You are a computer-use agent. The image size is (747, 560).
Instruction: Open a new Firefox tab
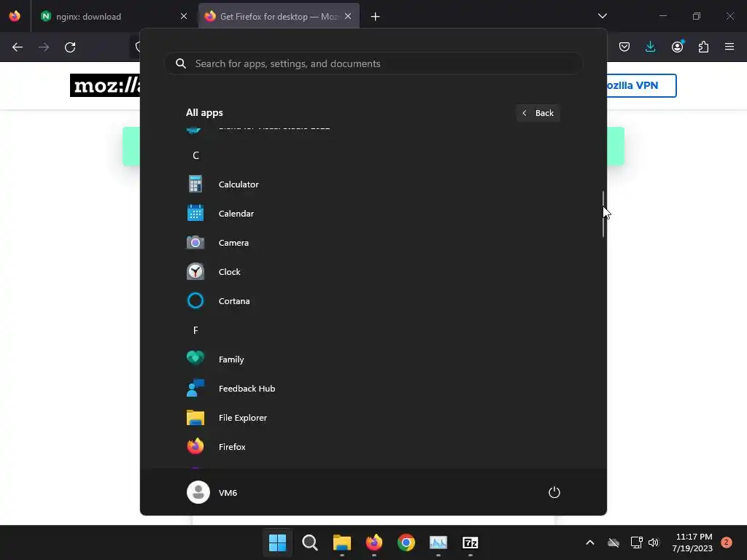(376, 17)
